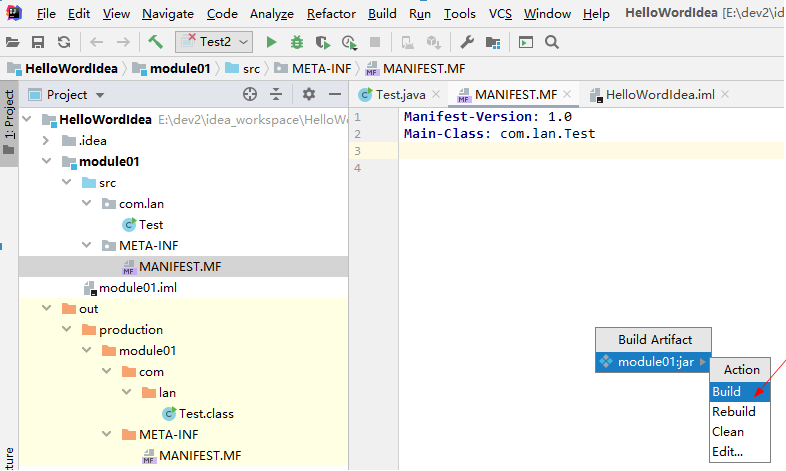Toggle the 1: Project side tool window
Image resolution: width=786 pixels, height=471 pixels.
coord(9,123)
